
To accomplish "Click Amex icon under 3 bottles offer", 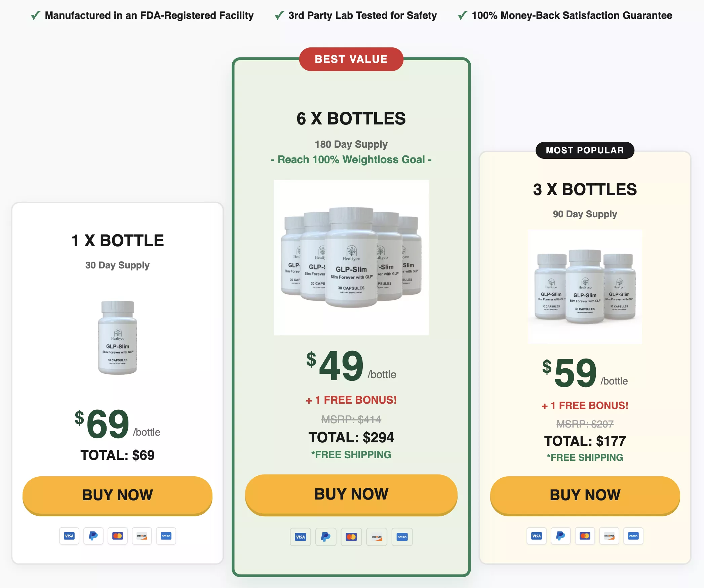I will click(x=633, y=536).
